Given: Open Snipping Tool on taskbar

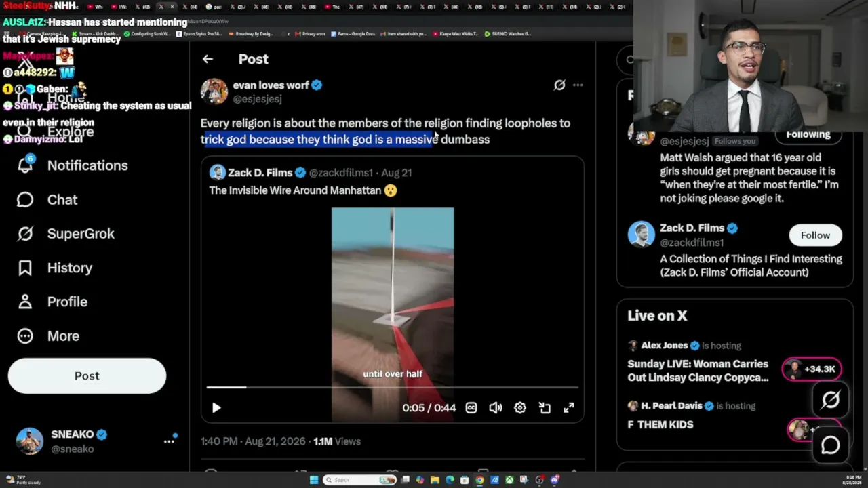Looking at the screenshot, I should pos(524,480).
